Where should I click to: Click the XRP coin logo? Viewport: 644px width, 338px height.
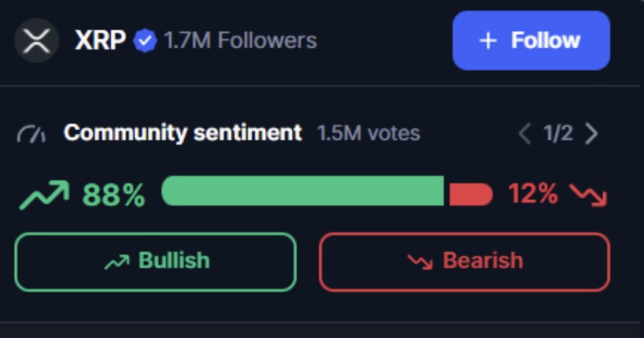click(x=36, y=41)
